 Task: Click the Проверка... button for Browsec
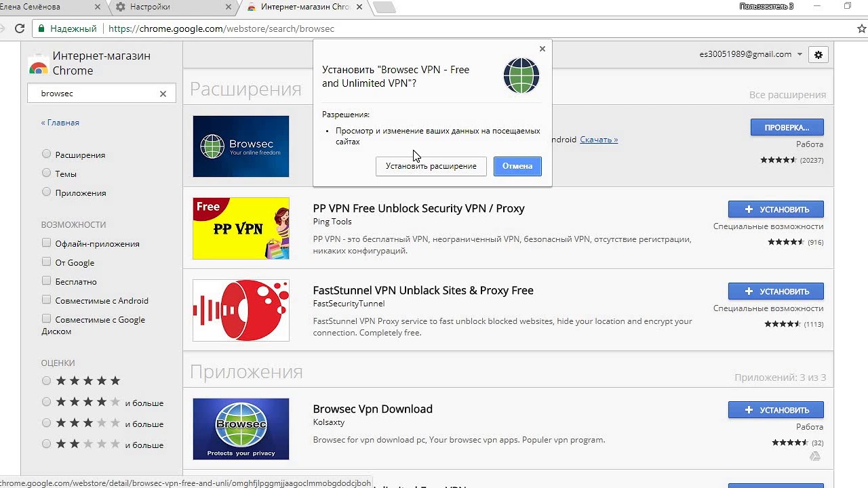pyautogui.click(x=787, y=127)
